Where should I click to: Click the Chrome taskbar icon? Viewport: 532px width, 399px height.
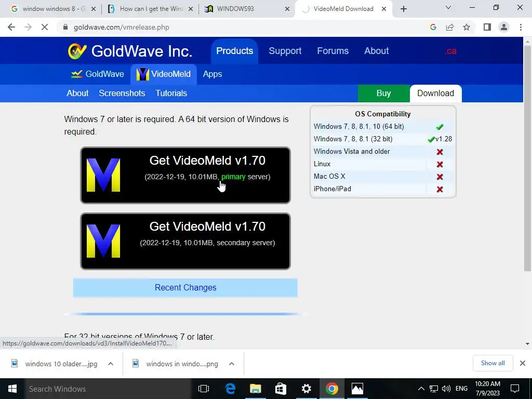pyautogui.click(x=332, y=389)
